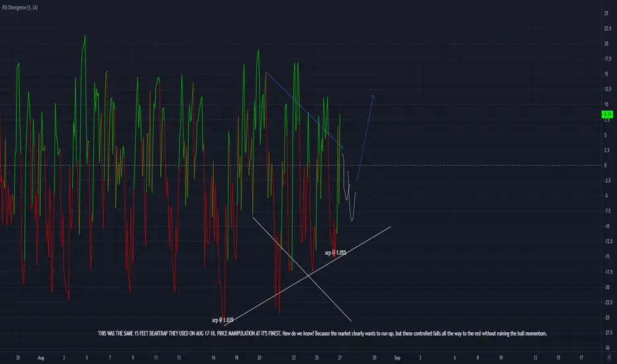Viewport: 617px width, 364px height.
Task: Click the -7.5 label on the price scale
Action: click(607, 211)
